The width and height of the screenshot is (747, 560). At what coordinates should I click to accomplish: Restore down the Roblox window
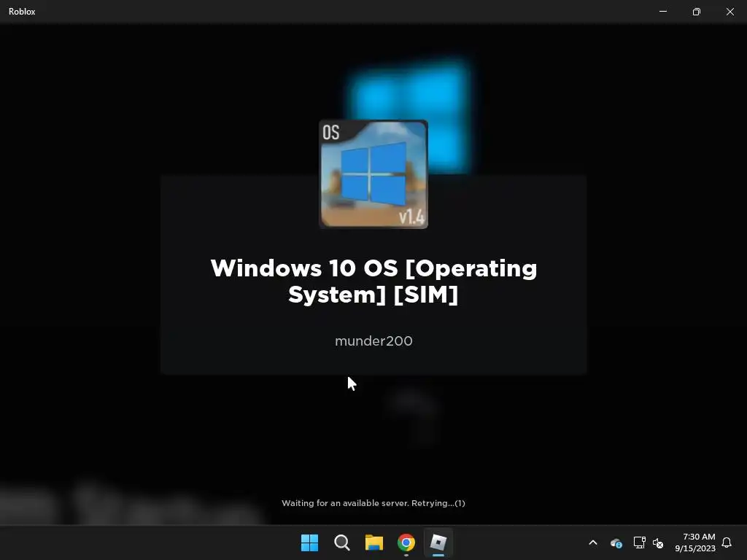[x=697, y=12]
